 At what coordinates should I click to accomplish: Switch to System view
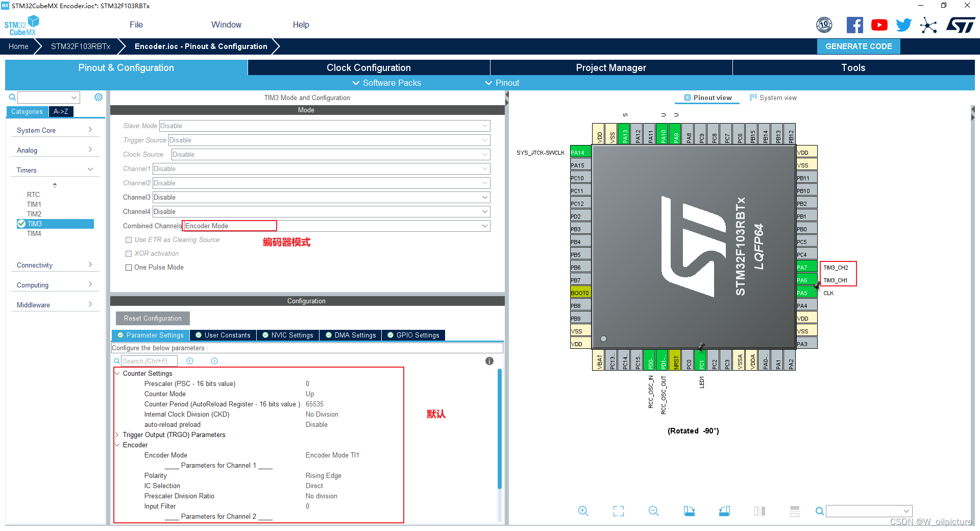coord(773,98)
